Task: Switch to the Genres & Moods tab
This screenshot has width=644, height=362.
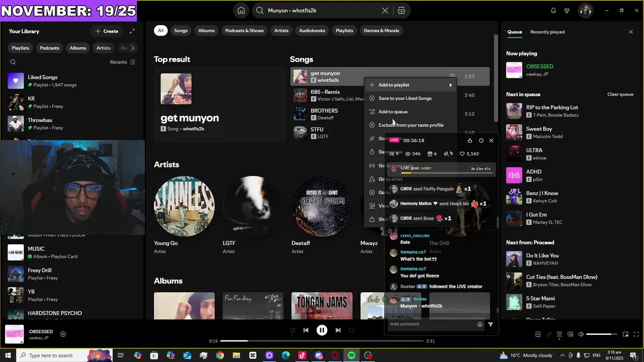Action: [381, 31]
